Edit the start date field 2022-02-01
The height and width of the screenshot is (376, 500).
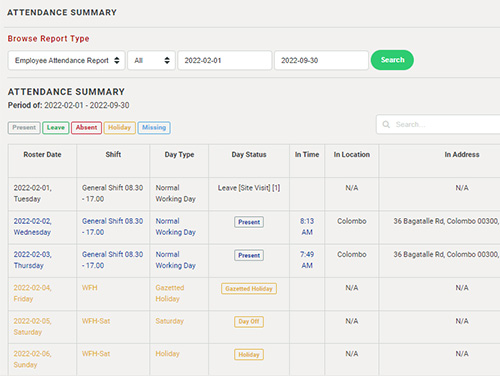pos(225,60)
